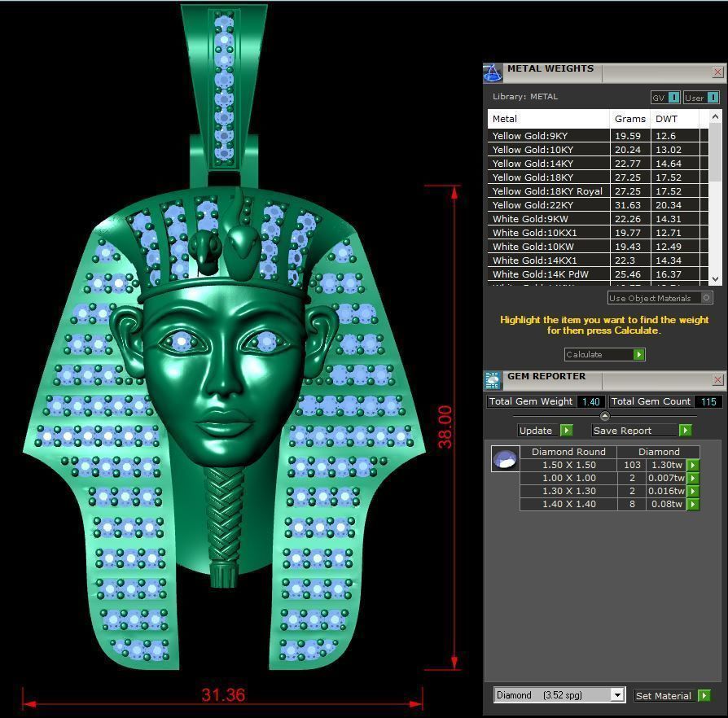Click green arrow for 1.30 X 1.30 row

click(693, 491)
